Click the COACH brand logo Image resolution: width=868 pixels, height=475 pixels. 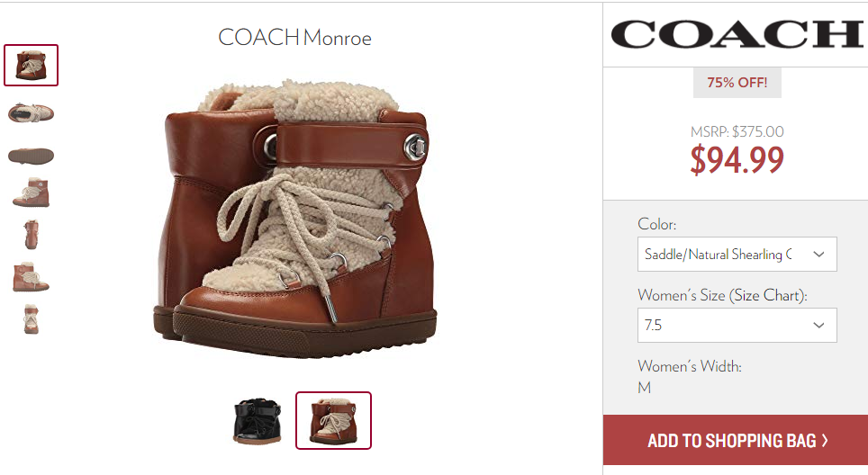(737, 34)
